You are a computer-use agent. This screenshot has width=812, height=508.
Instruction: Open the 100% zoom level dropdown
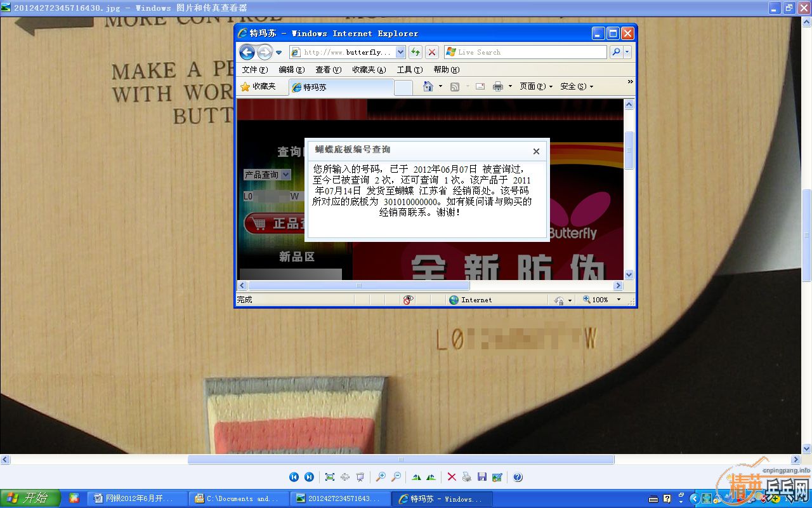[x=619, y=300]
